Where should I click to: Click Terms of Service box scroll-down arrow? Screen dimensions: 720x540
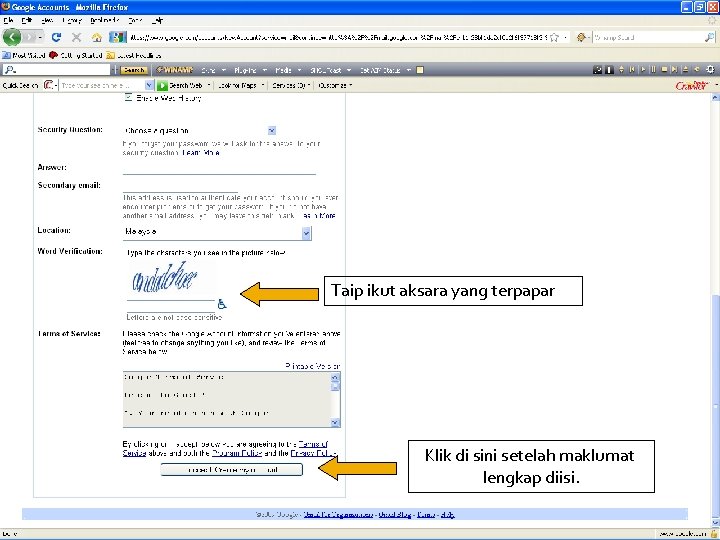tap(335, 422)
